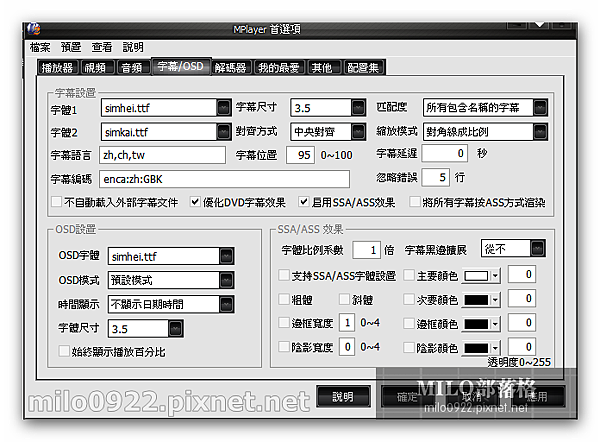This screenshot has height=442, width=600.
Task: Click the 應用 button
Action: [x=537, y=397]
